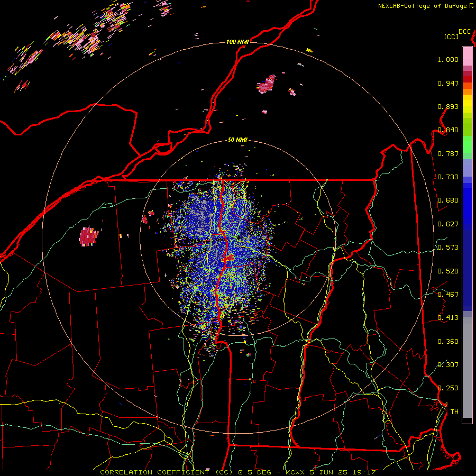Click the CORRELATION COEFFICIENT (CC) caption text
Image resolution: width=476 pixels, height=476 pixels.
pyautogui.click(x=167, y=472)
